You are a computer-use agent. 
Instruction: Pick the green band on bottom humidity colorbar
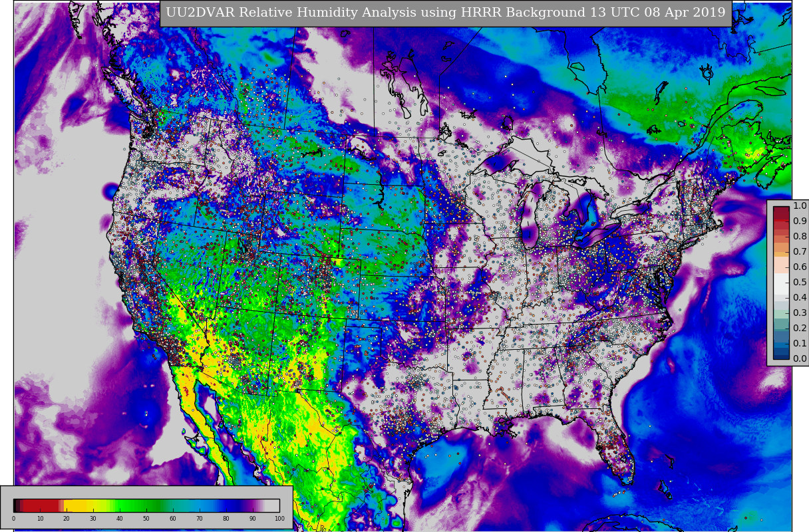click(x=140, y=505)
